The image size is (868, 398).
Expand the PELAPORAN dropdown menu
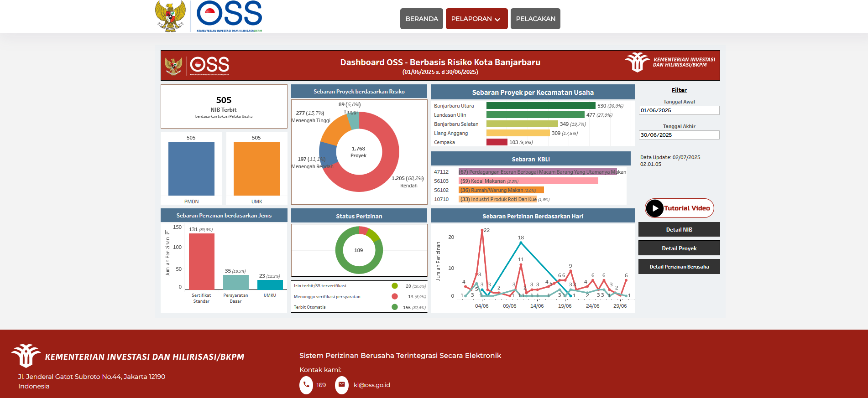[x=476, y=19]
